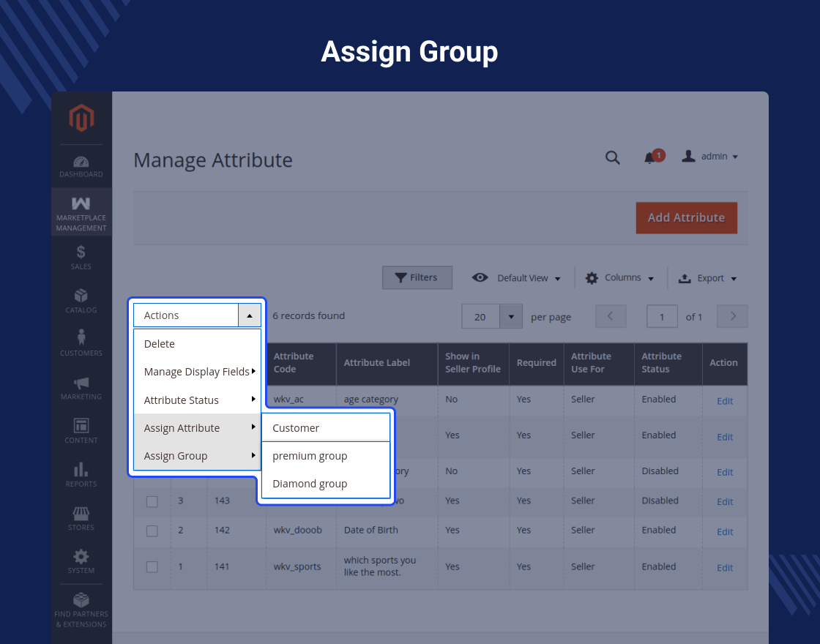
Task: Choose Delete from Actions menu
Action: 197,344
